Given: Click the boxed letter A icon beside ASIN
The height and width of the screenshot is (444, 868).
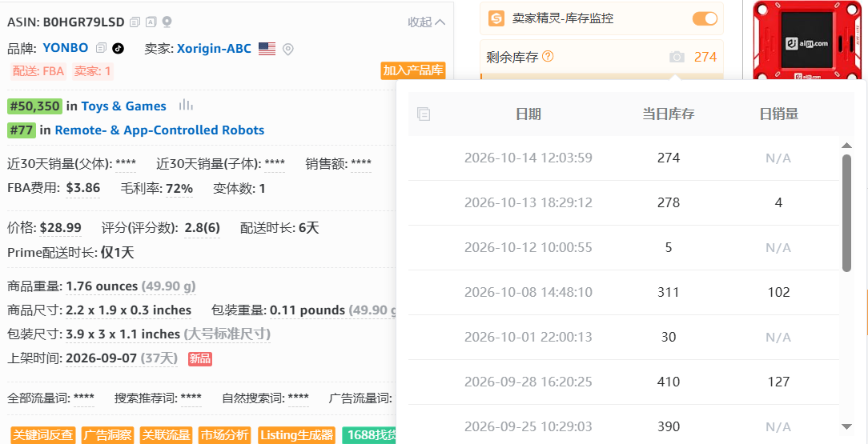Looking at the screenshot, I should (x=151, y=22).
